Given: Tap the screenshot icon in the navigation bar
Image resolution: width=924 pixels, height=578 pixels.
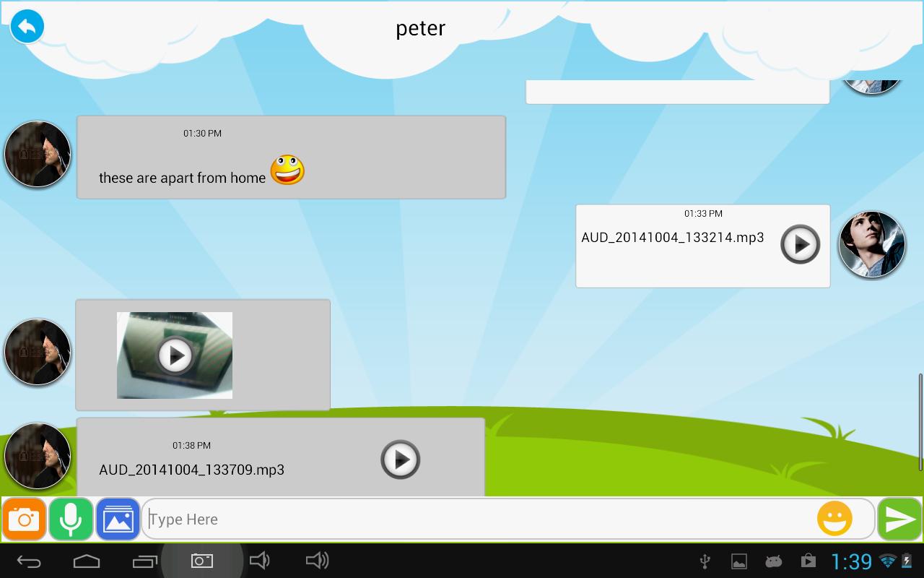Looking at the screenshot, I should pyautogui.click(x=201, y=560).
